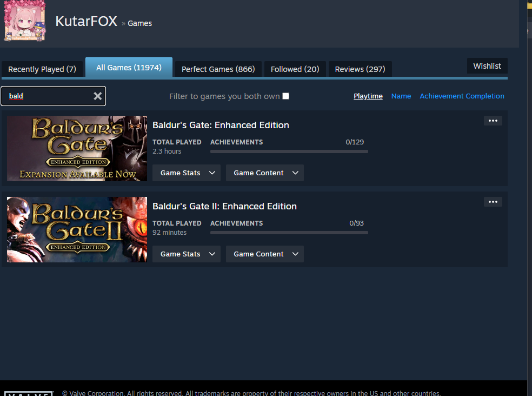The image size is (532, 396).
Task: Open Baldur's Gate: Enhanced Edition title link
Action: [x=221, y=125]
